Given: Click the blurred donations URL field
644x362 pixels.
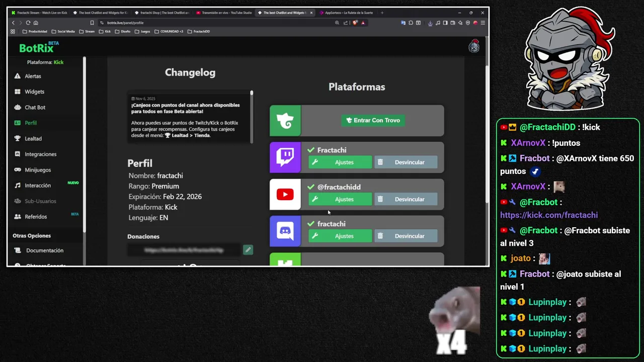Looking at the screenshot, I should click(184, 249).
